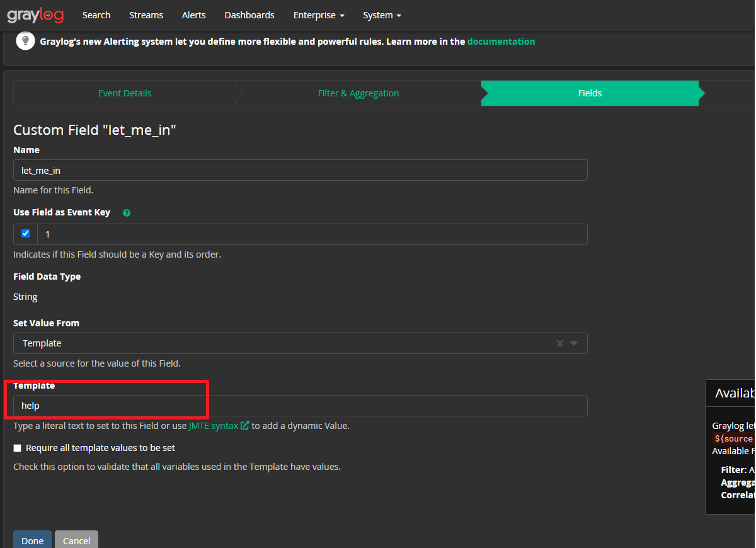Go to Alerts page
Image resolution: width=756 pixels, height=548 pixels.
click(x=194, y=15)
